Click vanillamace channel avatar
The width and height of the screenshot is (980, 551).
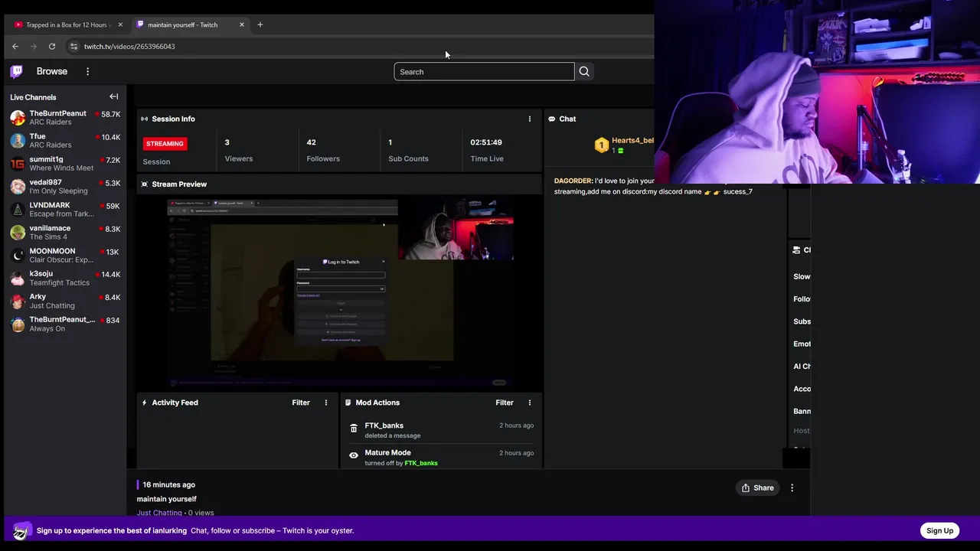(x=18, y=233)
